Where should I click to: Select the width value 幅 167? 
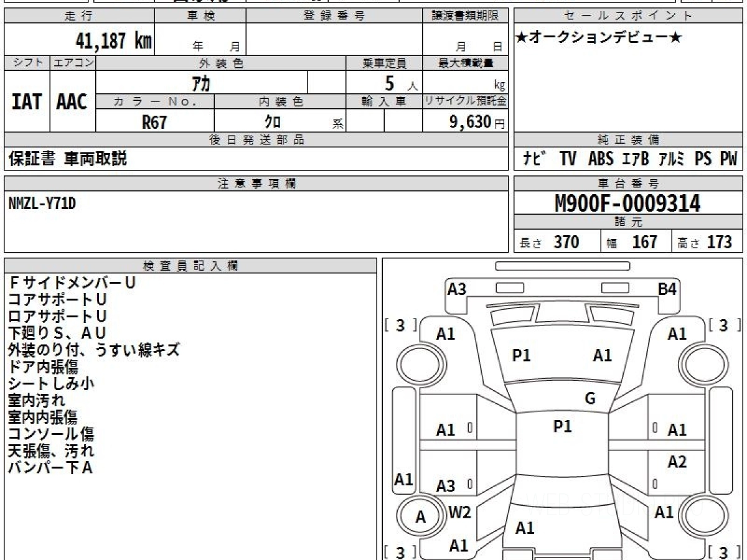tap(632, 242)
